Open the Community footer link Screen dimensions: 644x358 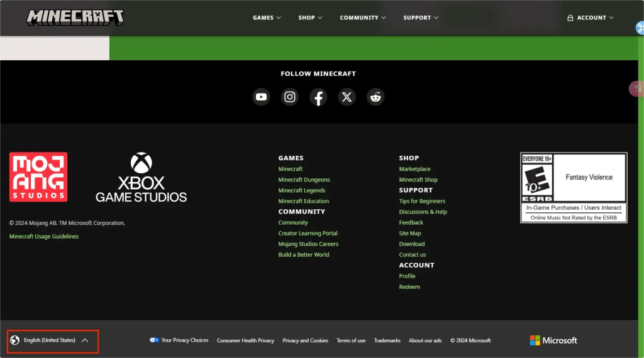(293, 222)
